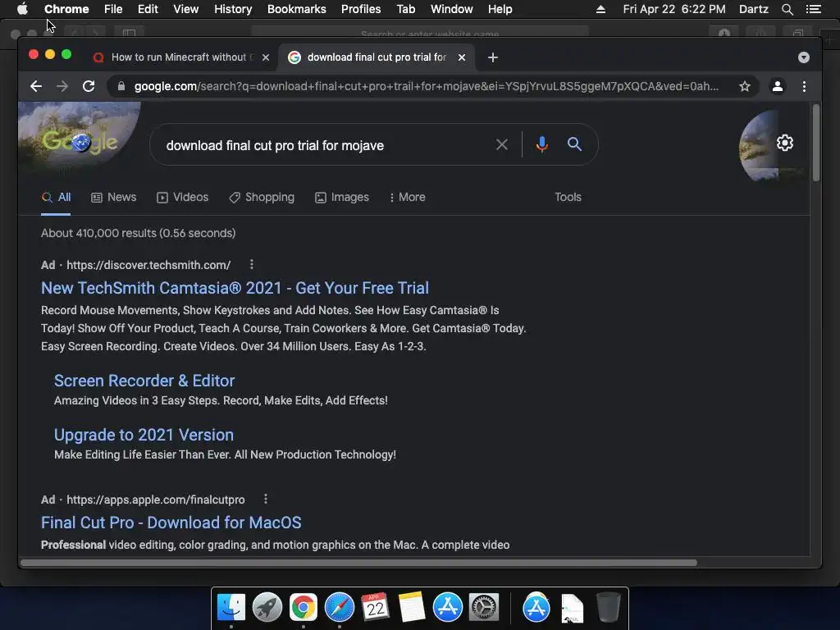Bookmark this page with the star icon

click(x=745, y=86)
